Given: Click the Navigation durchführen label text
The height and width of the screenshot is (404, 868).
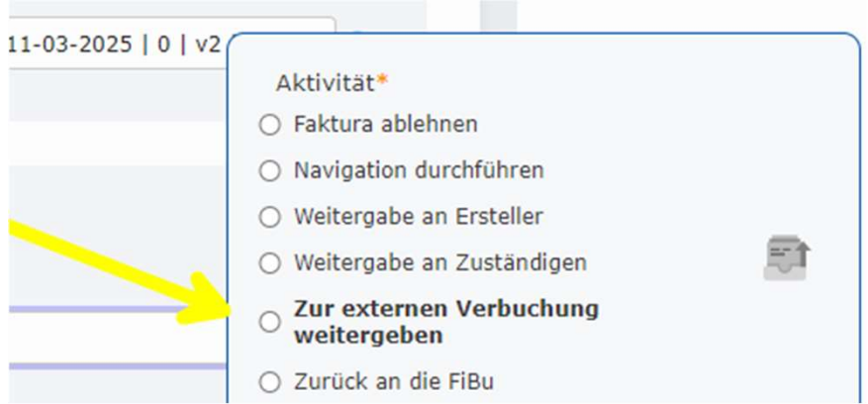Looking at the screenshot, I should (x=418, y=170).
